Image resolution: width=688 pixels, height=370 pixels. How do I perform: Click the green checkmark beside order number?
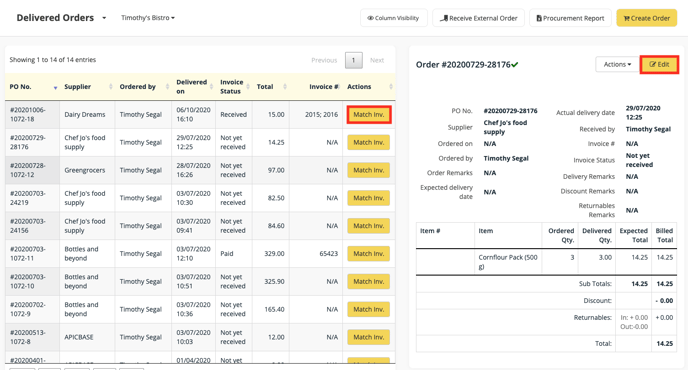[515, 65]
